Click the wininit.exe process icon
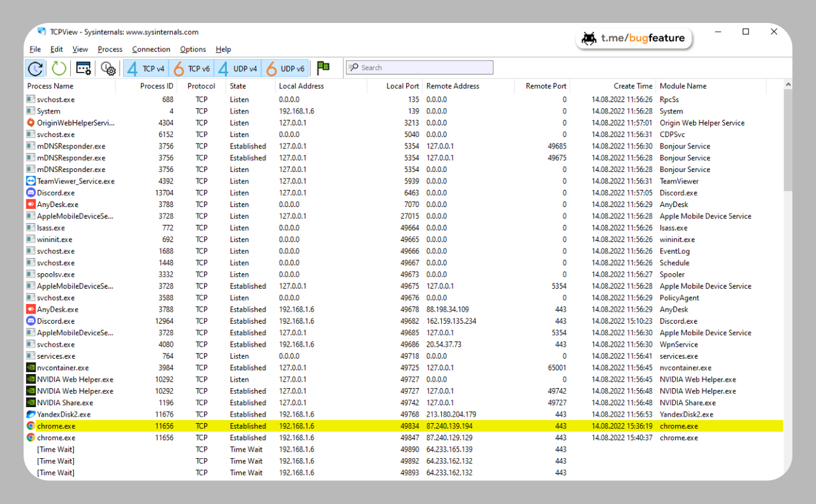The height and width of the screenshot is (504, 816). point(31,240)
